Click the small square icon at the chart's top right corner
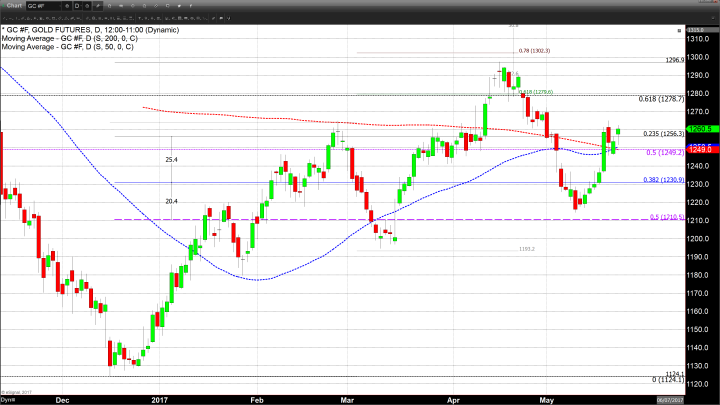 click(x=679, y=31)
